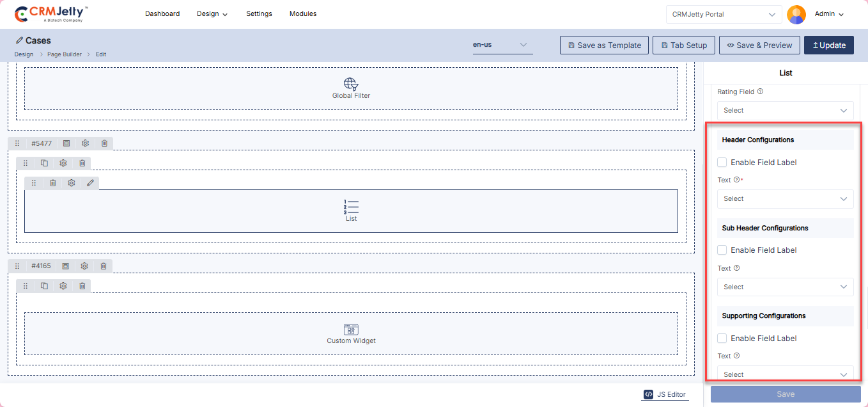Viewport: 868px width, 407px height.
Task: Open the Rating Field select dropdown
Action: coord(785,111)
